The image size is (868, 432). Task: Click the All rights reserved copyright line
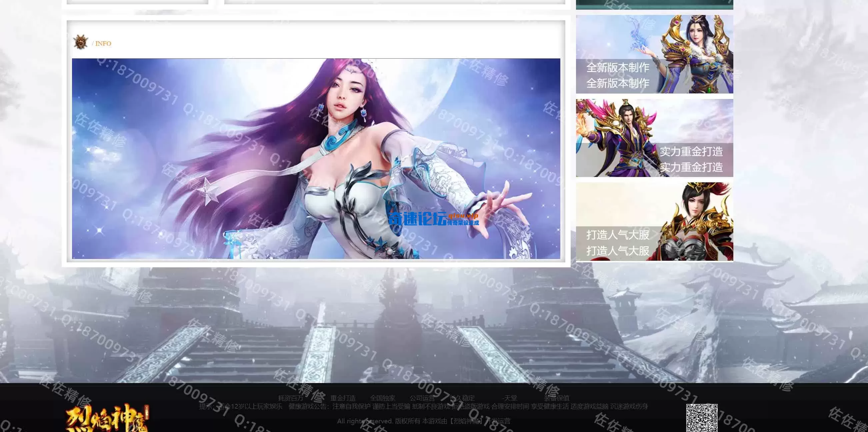(x=424, y=421)
